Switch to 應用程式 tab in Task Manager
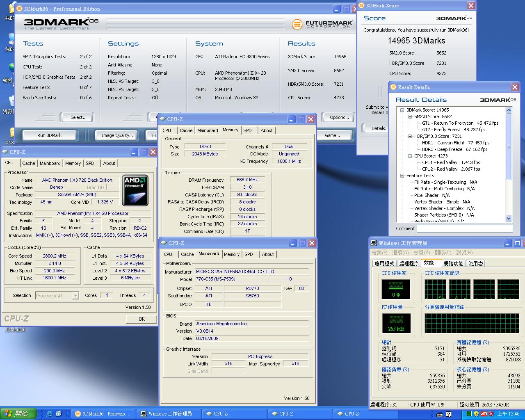The image size is (525, 420). click(x=384, y=263)
